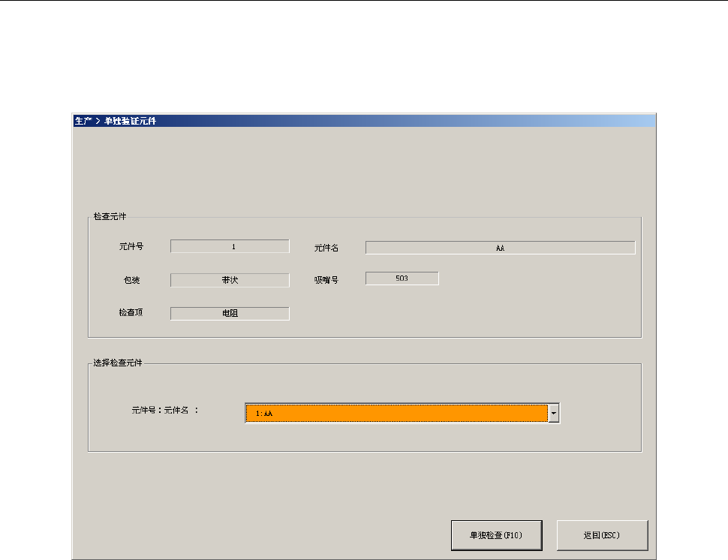728x560 pixels.
Task: Click the 检查元件 group title
Action: coord(110,216)
